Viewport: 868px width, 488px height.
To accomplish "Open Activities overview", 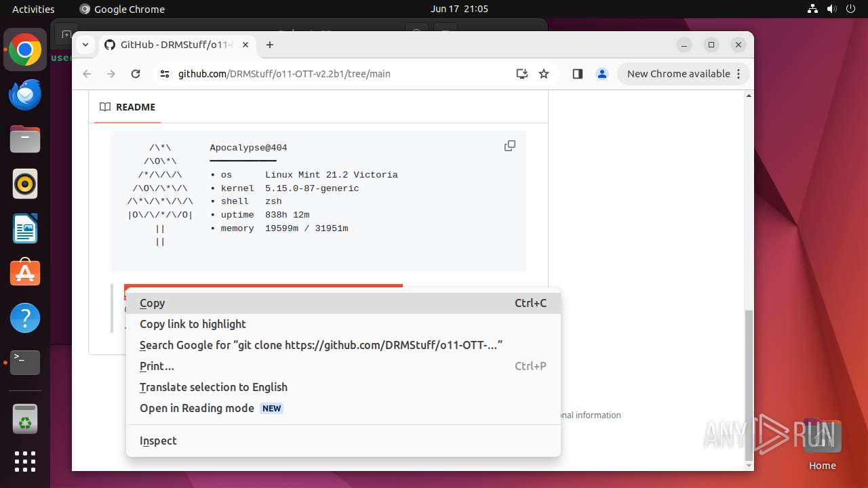I will pos(33,9).
